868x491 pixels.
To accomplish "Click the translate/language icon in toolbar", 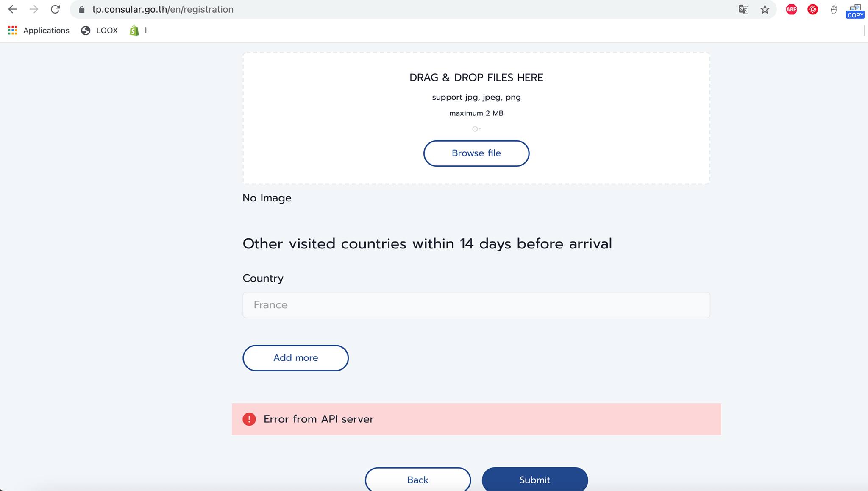I will [743, 9].
